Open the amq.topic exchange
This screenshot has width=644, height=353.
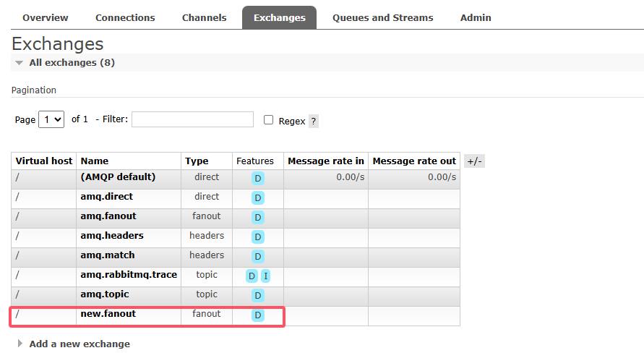105,294
